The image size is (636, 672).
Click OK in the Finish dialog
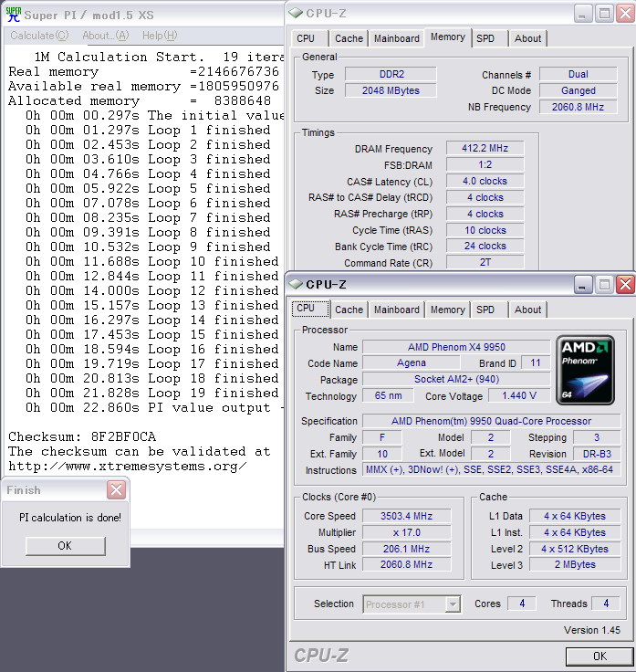[65, 546]
